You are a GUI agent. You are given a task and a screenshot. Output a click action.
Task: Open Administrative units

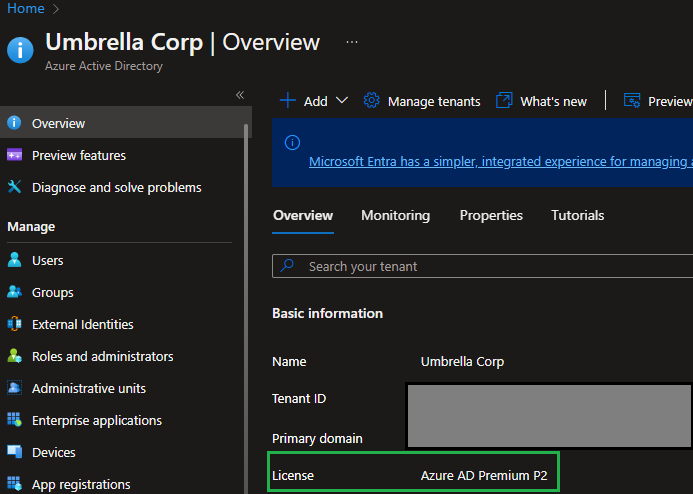click(x=89, y=388)
